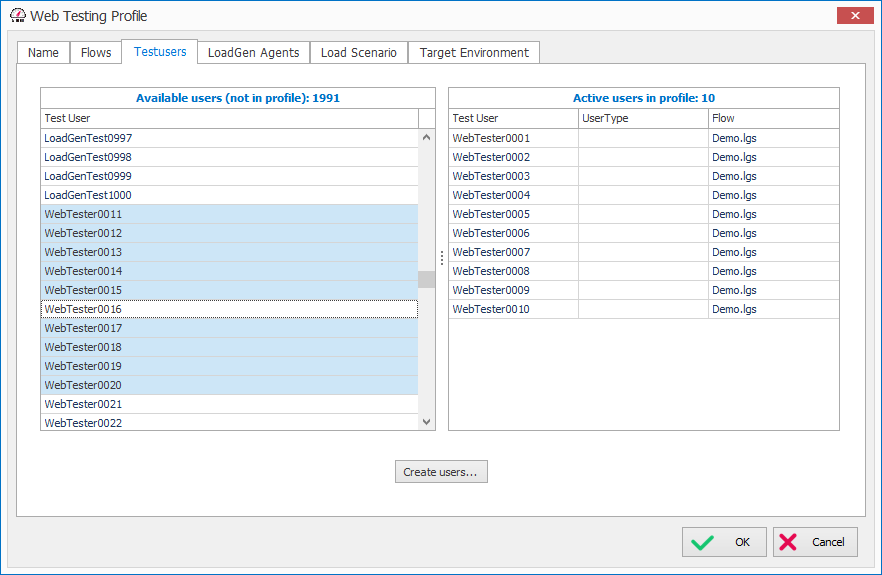This screenshot has height=575, width=882.
Task: Click Demo.lgs flow cell for WebTester0010
Action: [x=773, y=309]
